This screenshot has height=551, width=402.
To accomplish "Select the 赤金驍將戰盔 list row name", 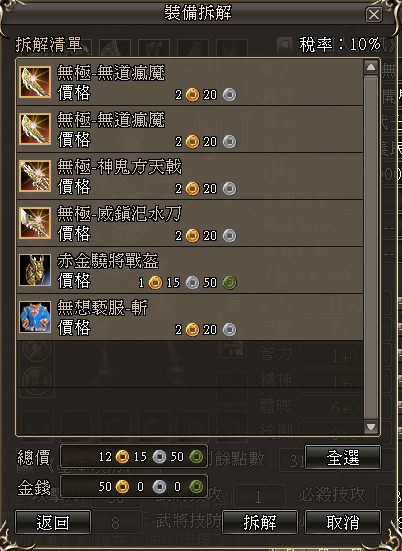I will tap(108, 261).
